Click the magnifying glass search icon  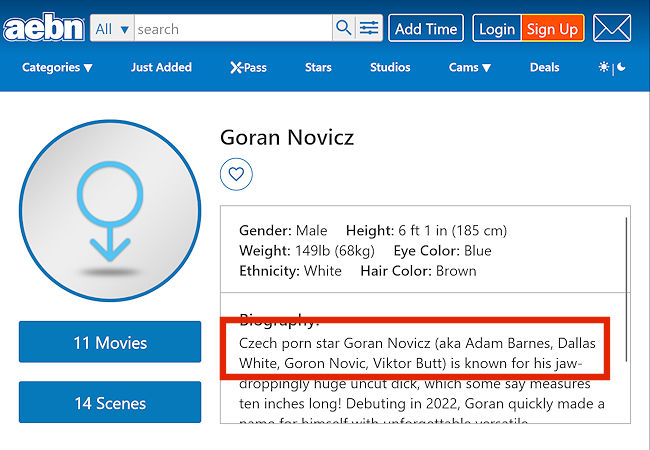[343, 29]
